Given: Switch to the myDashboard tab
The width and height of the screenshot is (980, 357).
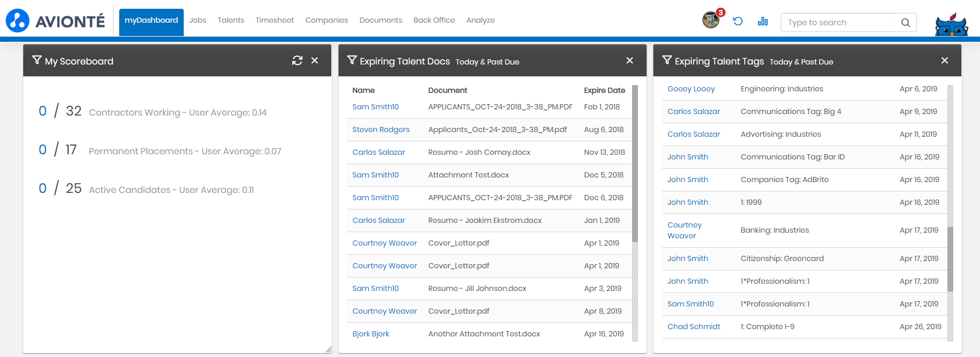Looking at the screenshot, I should pyautogui.click(x=151, y=21).
